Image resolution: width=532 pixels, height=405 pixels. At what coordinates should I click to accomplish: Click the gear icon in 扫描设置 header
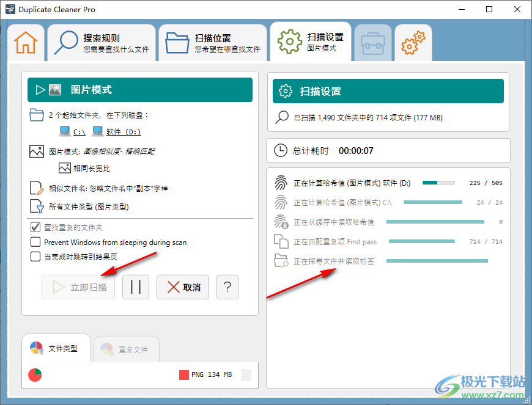286,91
